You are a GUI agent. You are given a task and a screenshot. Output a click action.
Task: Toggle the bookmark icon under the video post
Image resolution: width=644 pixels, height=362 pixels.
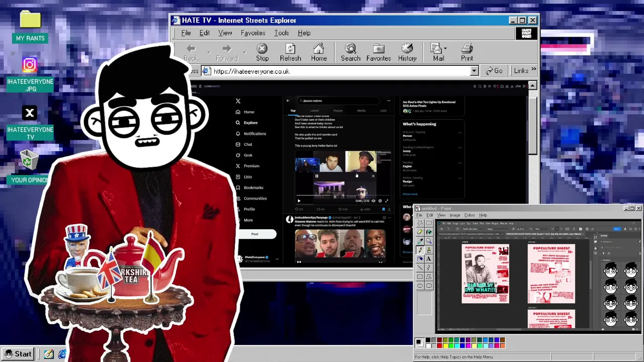coord(384,209)
